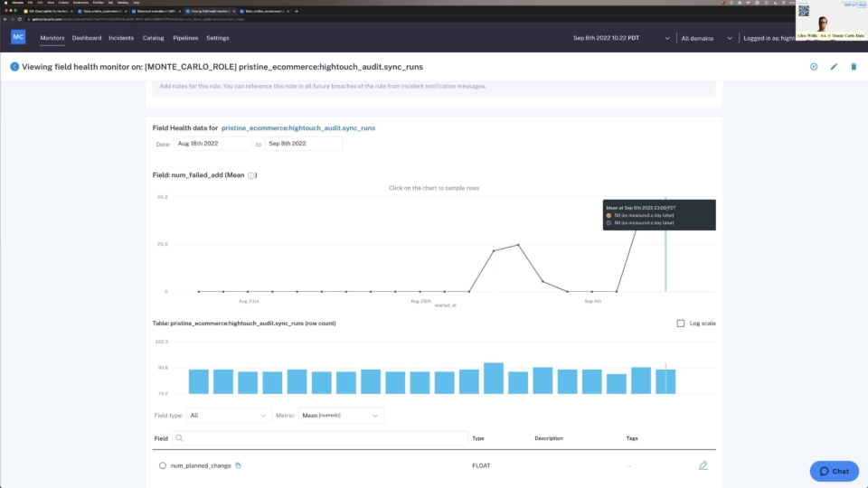Image resolution: width=868 pixels, height=488 pixels.
Task: Click the Type column header
Action: point(478,438)
